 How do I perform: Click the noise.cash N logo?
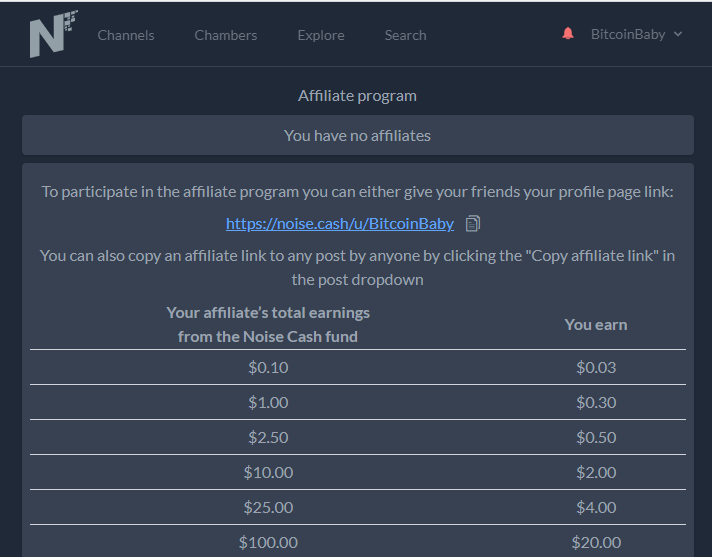click(x=54, y=34)
